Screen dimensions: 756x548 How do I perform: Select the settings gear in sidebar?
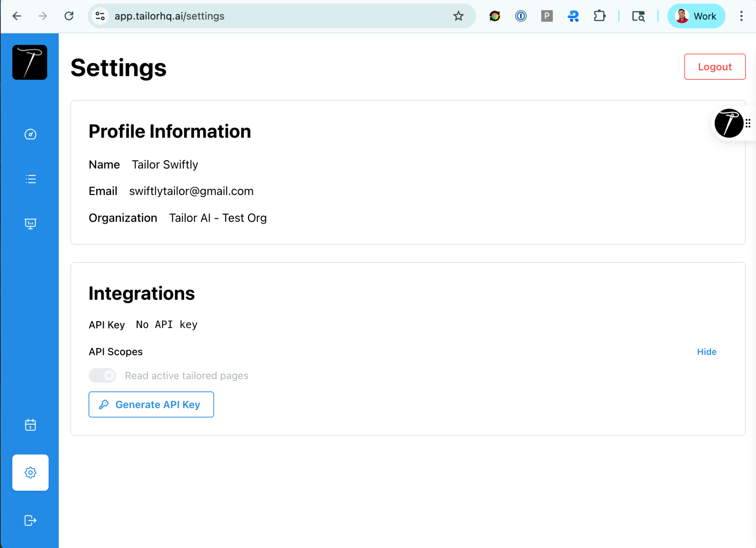(x=30, y=472)
